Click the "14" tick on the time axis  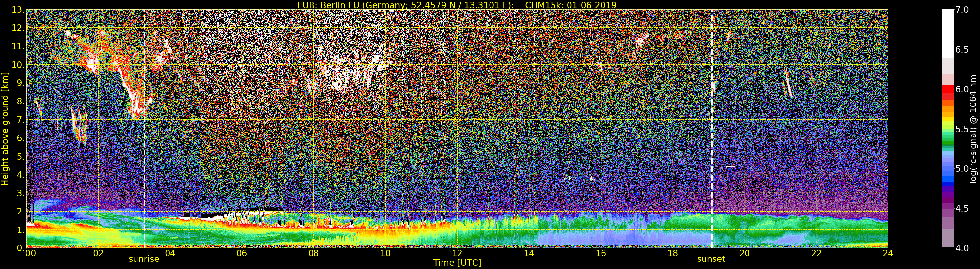529,253
